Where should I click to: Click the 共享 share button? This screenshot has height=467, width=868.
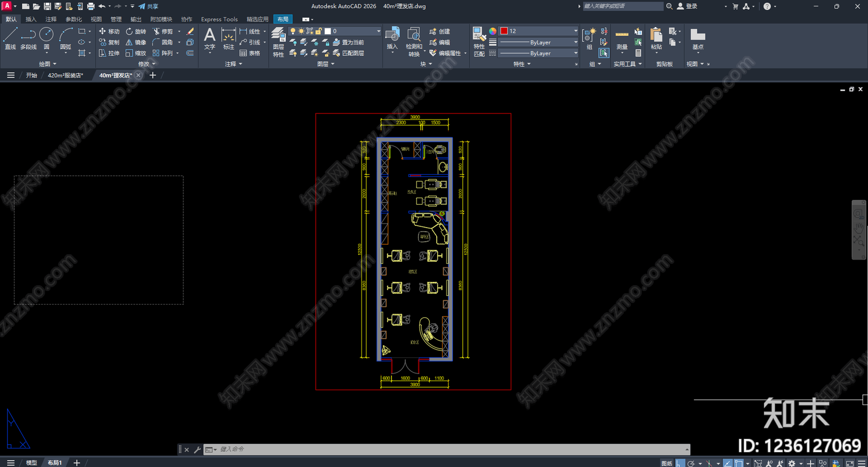148,7
